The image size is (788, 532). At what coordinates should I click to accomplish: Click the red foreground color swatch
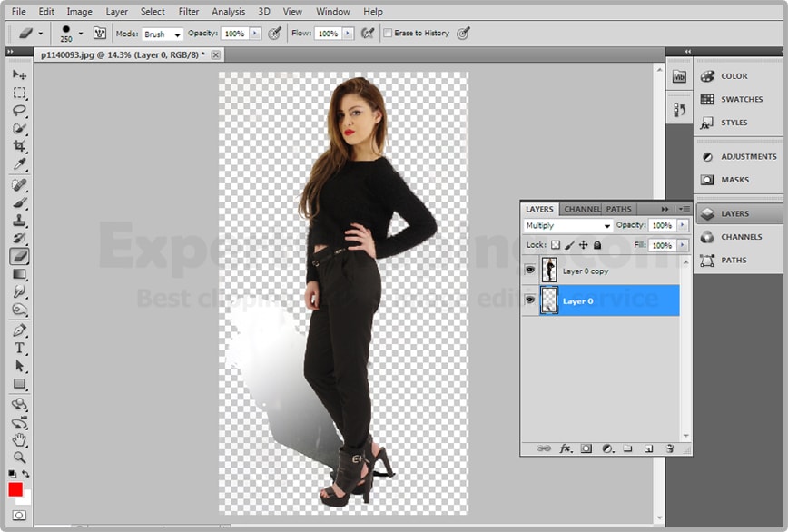15,489
